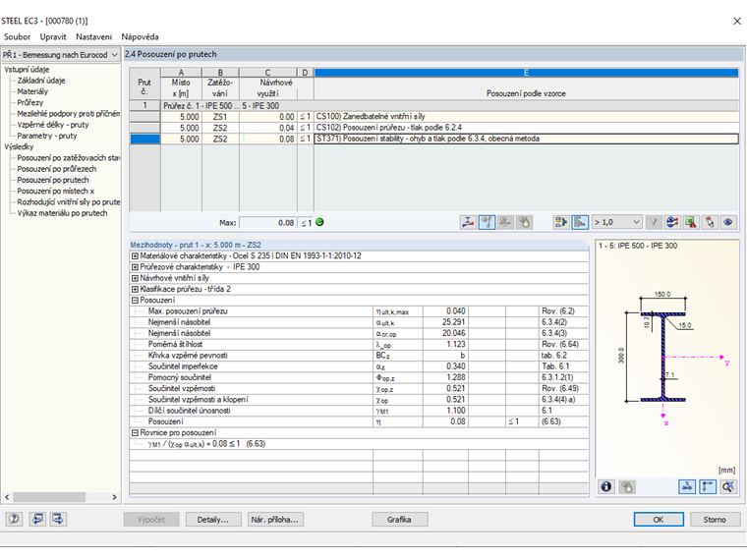Toggle the color bars relation scale icon
The height and width of the screenshot is (560, 747).
coord(580,222)
